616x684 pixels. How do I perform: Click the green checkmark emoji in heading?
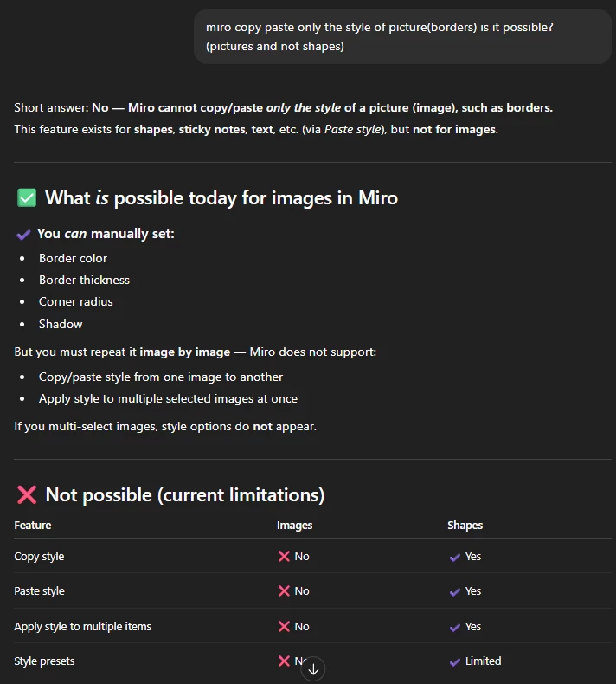point(27,197)
